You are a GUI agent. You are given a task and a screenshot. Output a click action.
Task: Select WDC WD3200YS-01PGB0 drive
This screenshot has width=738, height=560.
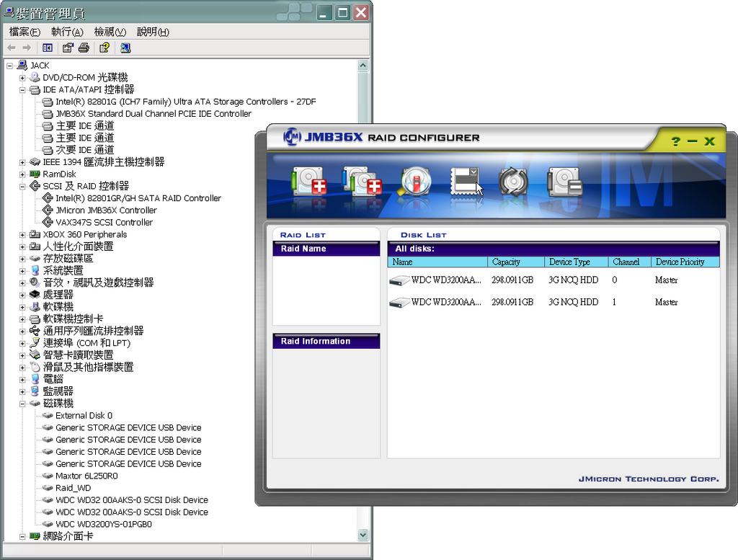click(x=104, y=524)
